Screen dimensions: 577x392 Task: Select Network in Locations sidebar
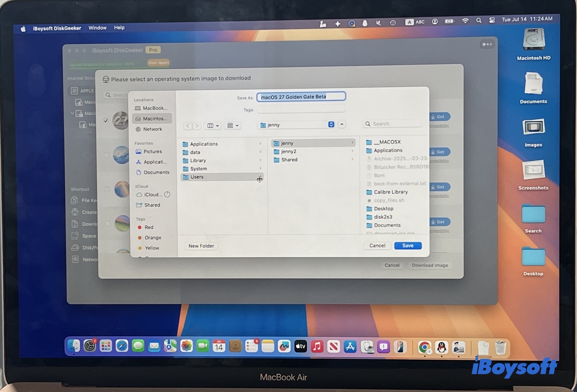click(150, 129)
